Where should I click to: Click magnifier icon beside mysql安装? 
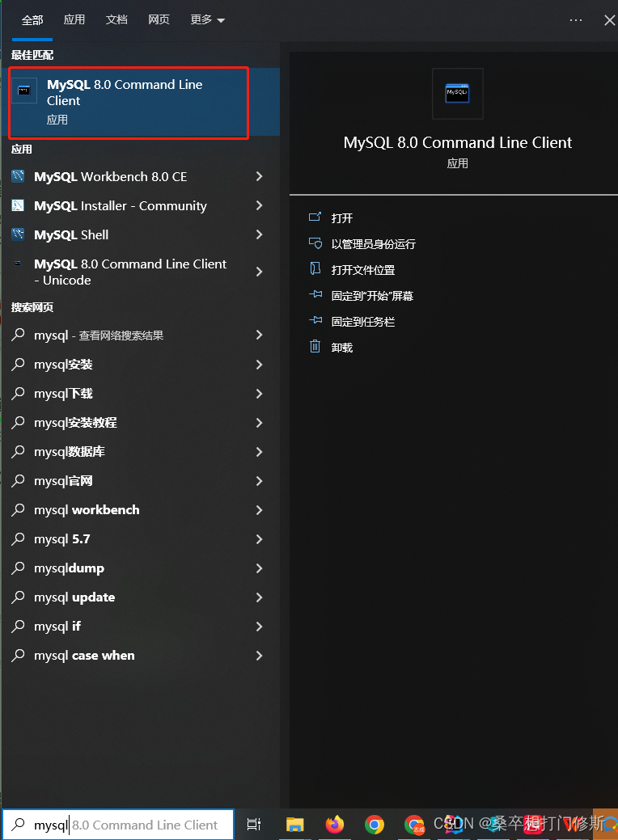pos(19,365)
